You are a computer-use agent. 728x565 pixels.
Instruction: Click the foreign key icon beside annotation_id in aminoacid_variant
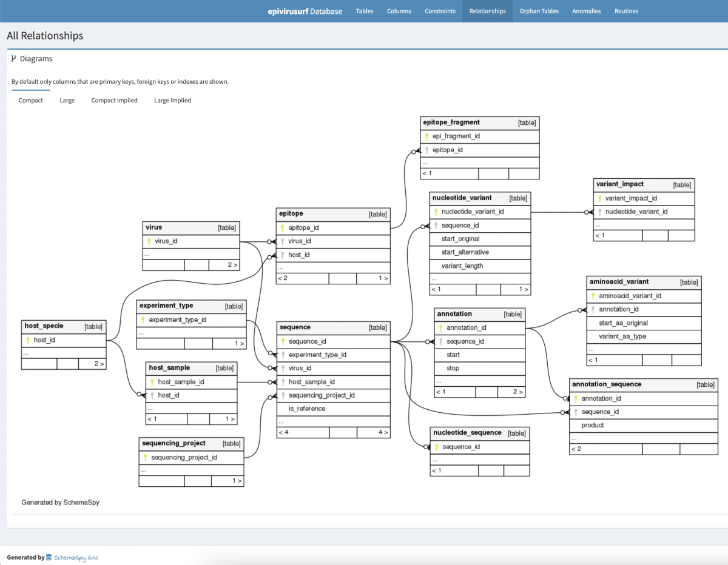point(593,309)
